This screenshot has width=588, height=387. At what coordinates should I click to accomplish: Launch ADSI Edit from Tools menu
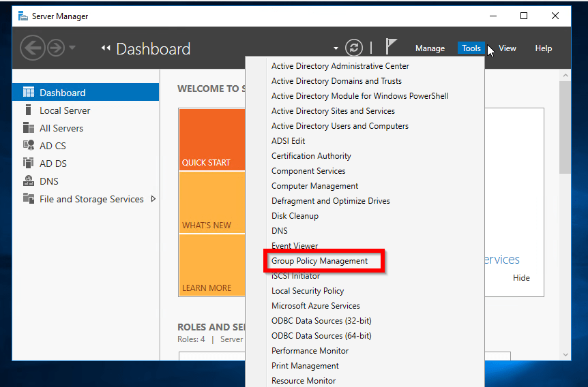288,141
